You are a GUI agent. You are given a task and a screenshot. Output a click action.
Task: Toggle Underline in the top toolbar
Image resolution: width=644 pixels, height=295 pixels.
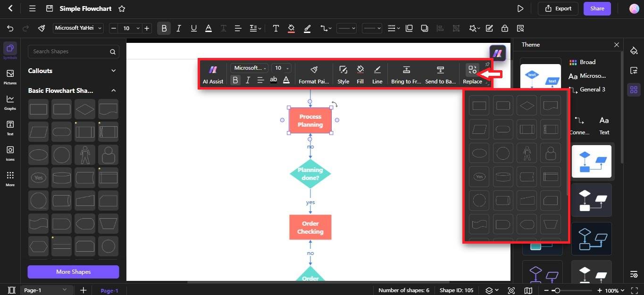pyautogui.click(x=193, y=28)
